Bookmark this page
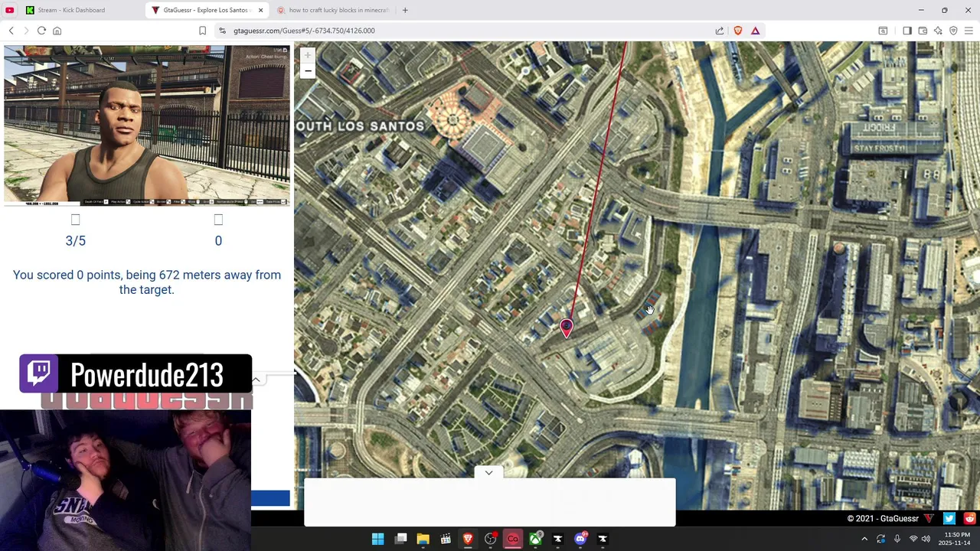The height and width of the screenshot is (551, 980). click(x=202, y=31)
